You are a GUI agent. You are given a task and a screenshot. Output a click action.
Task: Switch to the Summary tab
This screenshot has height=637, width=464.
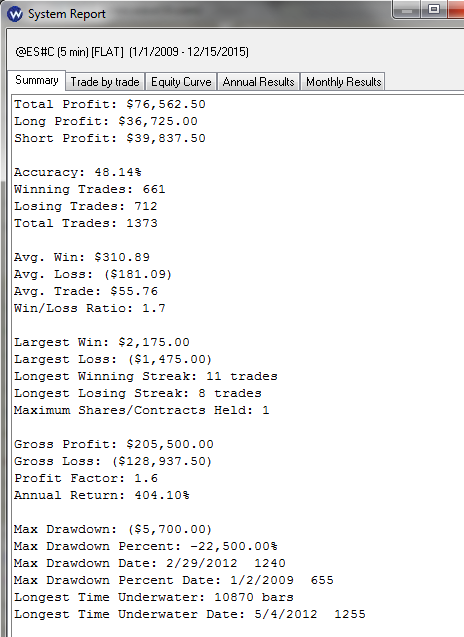tap(36, 80)
